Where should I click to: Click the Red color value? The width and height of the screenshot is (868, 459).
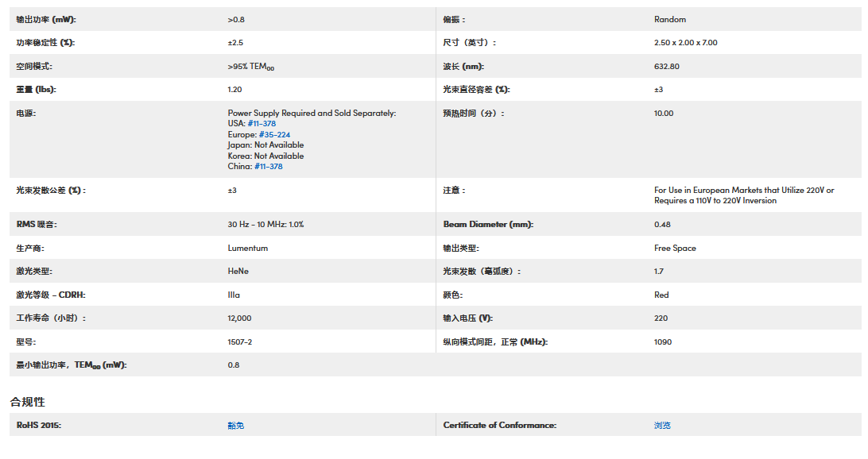pos(661,295)
